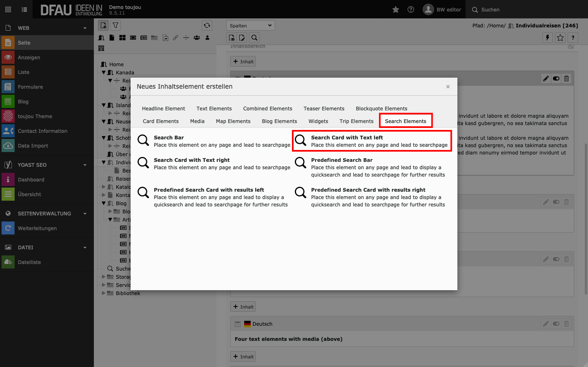Click the bookmarks star icon in top bar

coord(395,9)
